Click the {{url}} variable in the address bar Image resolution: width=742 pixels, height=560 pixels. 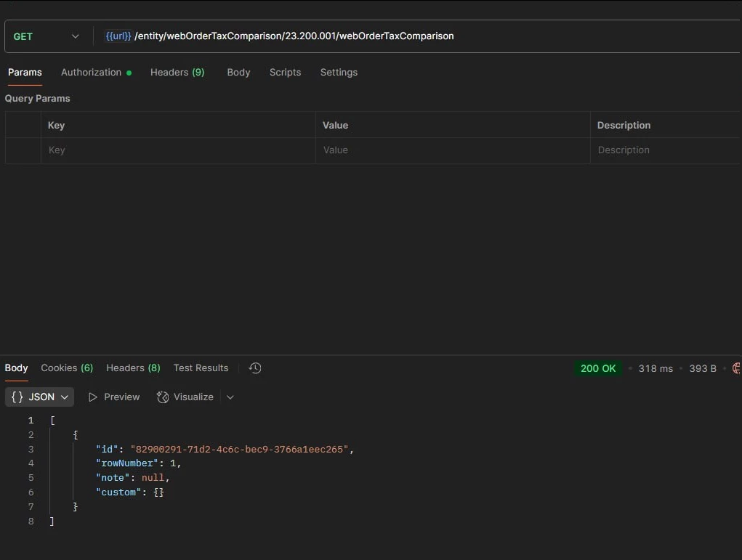point(118,36)
